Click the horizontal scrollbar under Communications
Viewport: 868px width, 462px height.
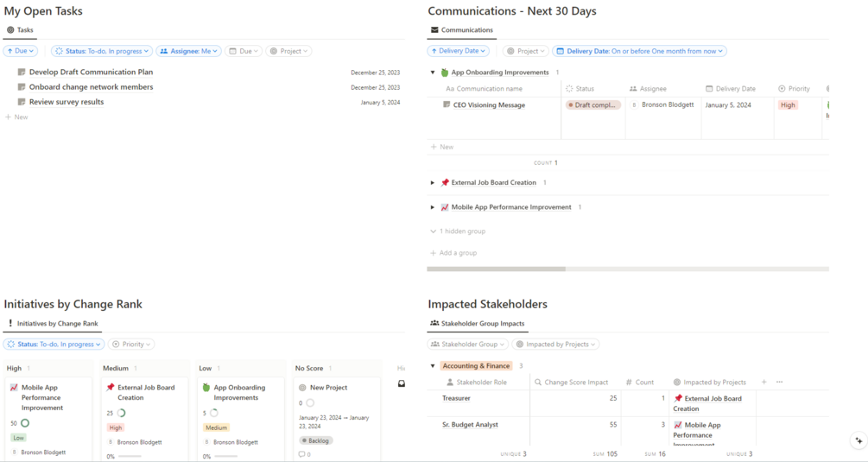(496, 269)
